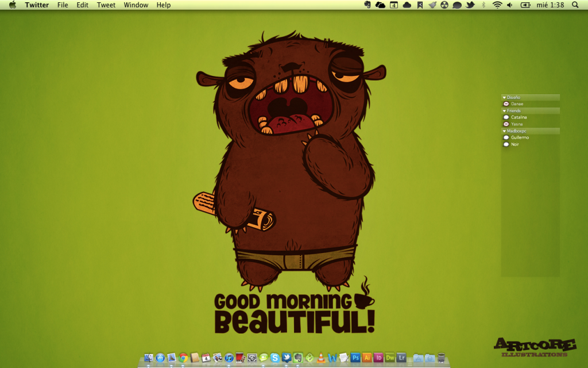Image resolution: width=588 pixels, height=368 pixels.
Task: Select contact Catalina in buddy list
Action: [x=530, y=117]
